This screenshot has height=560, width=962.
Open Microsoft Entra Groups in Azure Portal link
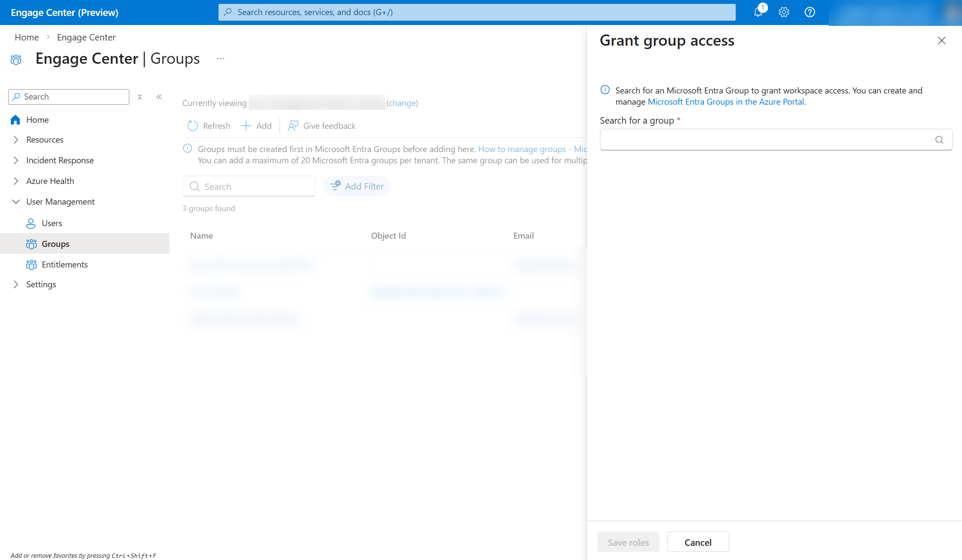[x=726, y=102]
